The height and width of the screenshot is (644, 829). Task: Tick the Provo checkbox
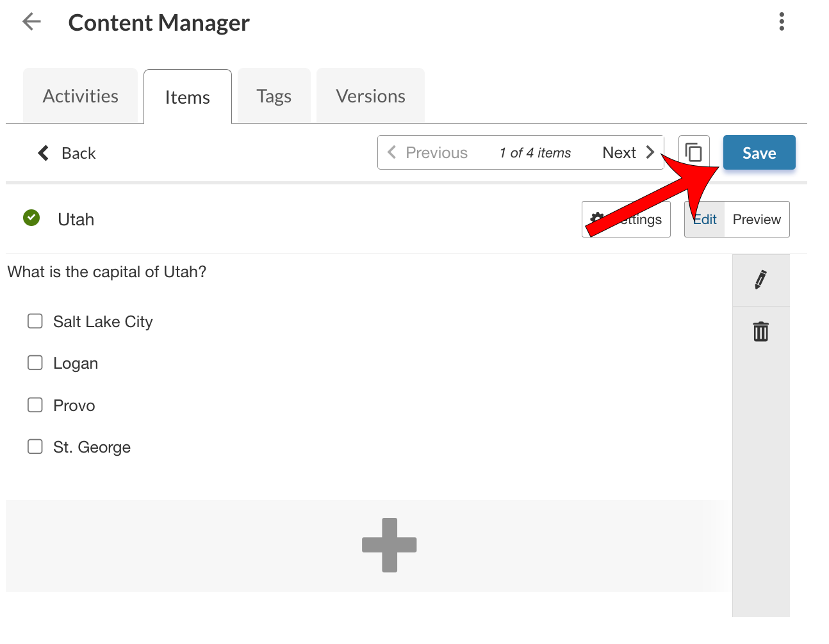click(35, 405)
